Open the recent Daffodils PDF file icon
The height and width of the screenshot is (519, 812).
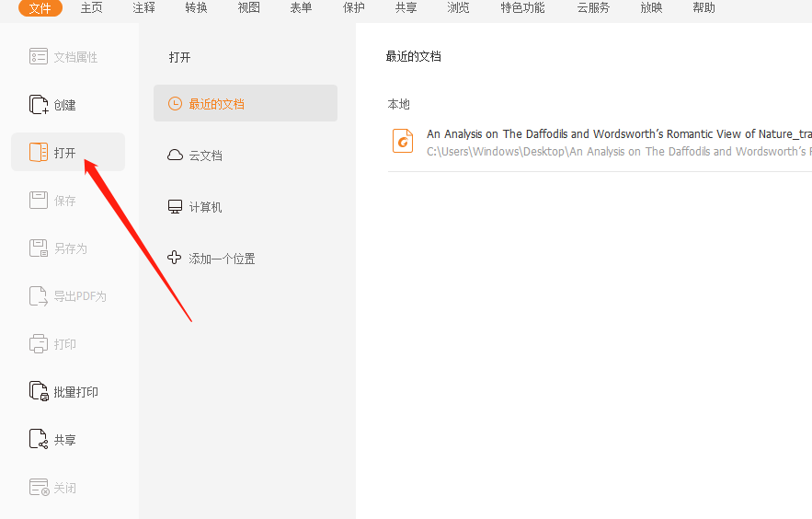pyautogui.click(x=403, y=140)
